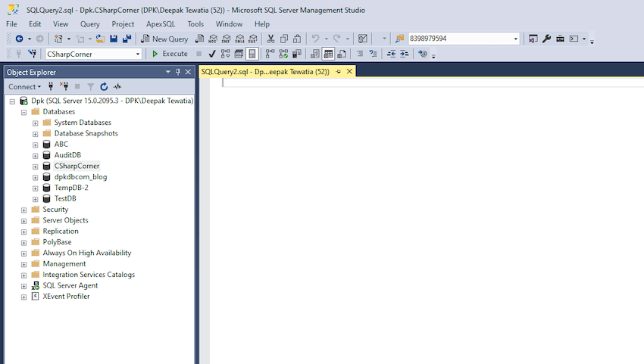Click the Object Explorer Disconnect plug icon
Screen dimensions: 644x364
click(64, 86)
